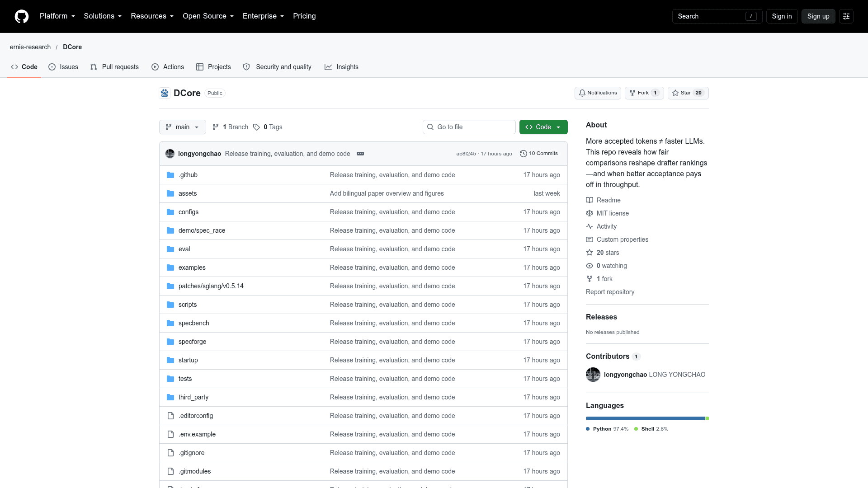Viewport: 868px width, 488px height.
Task: Focus the Go to file field
Action: [x=469, y=127]
